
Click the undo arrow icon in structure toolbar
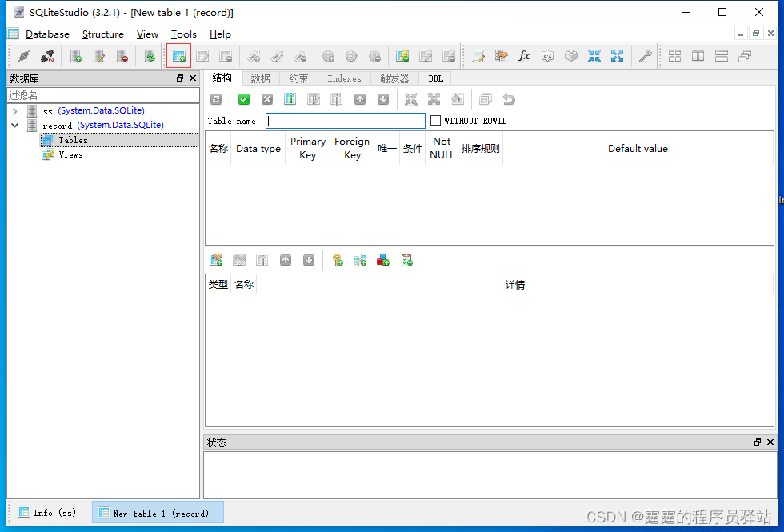point(509,99)
